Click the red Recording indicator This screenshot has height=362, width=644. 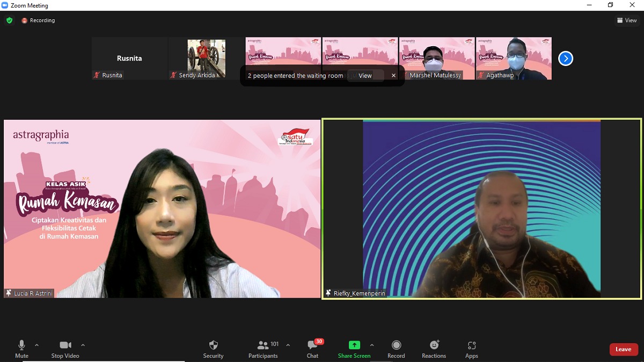click(38, 20)
